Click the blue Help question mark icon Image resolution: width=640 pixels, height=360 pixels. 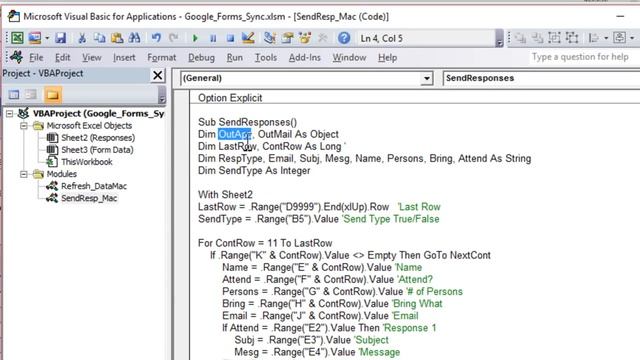coord(344,38)
